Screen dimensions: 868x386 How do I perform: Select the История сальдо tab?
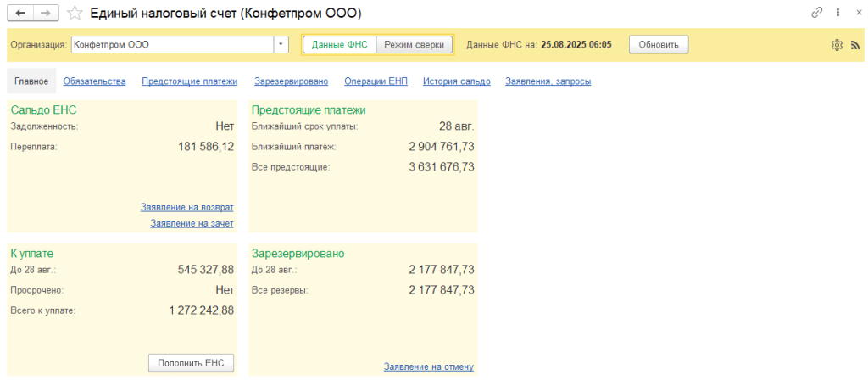[456, 81]
